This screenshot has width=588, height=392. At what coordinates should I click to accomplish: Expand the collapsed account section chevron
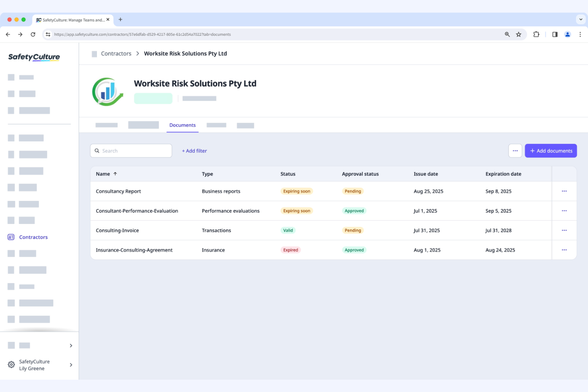[x=71, y=346]
